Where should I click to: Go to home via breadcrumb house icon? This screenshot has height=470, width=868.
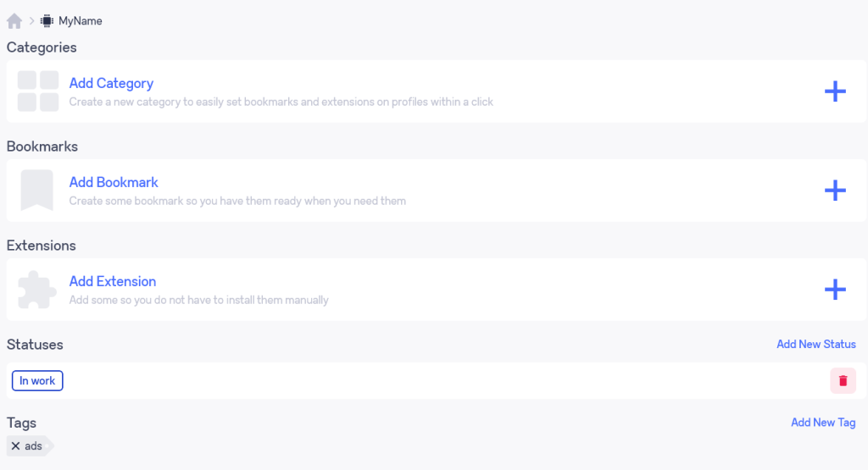click(14, 21)
